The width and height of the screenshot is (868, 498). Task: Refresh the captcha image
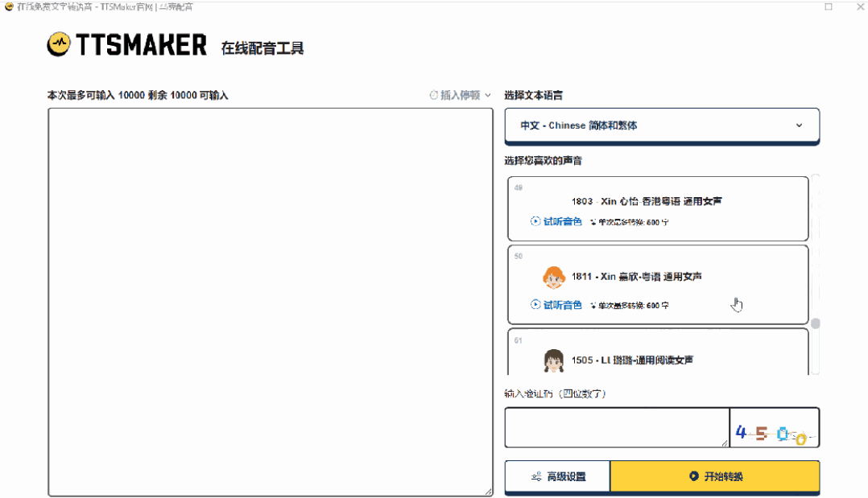pyautogui.click(x=774, y=427)
